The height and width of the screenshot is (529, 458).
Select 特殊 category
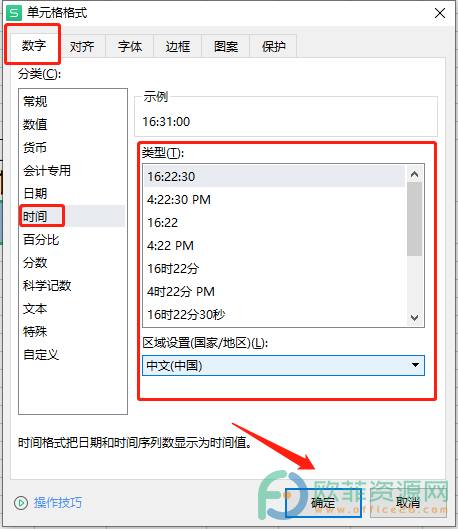72,331
